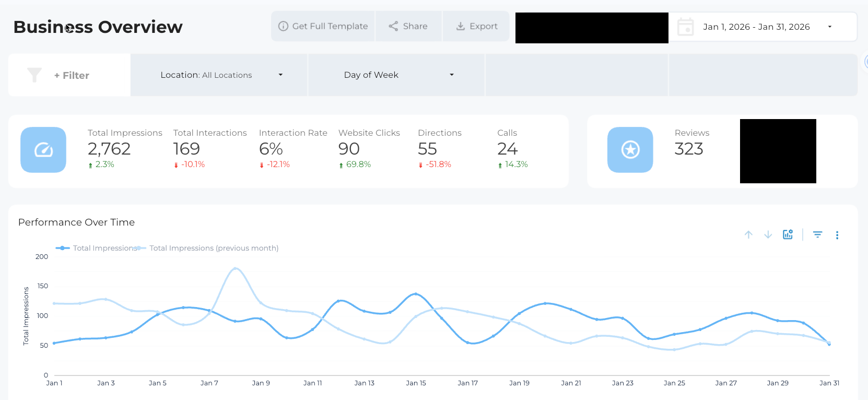Click the drill up arrow icon
This screenshot has width=868, height=400.
click(748, 235)
